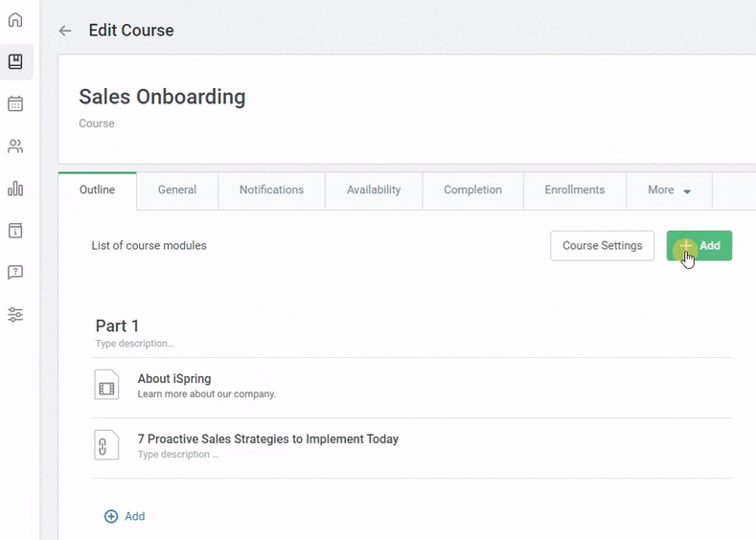Click the link file icon for Sales Strategies
Screen dimensions: 756x540
pyautogui.click(x=106, y=445)
